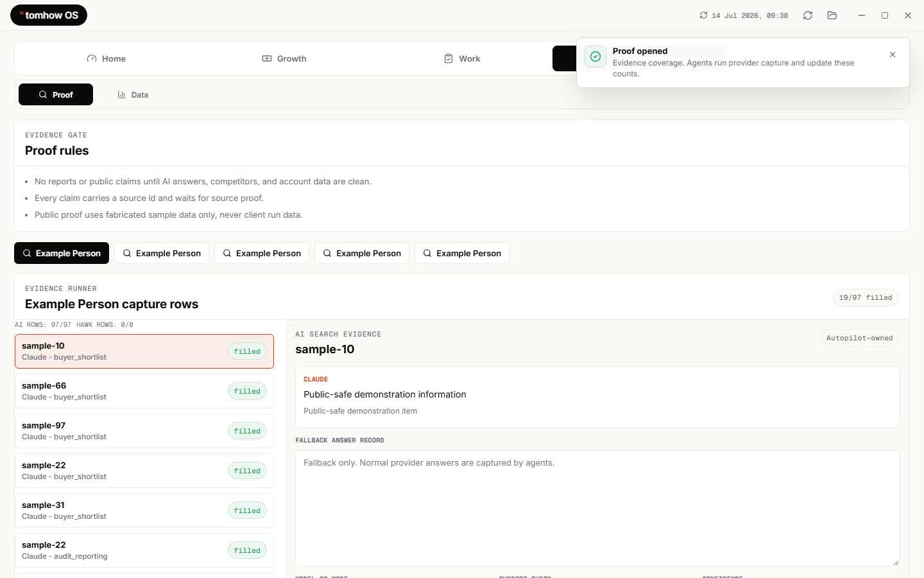Select the sample-66 capture row
Screen dimensions: 924x578
point(144,391)
